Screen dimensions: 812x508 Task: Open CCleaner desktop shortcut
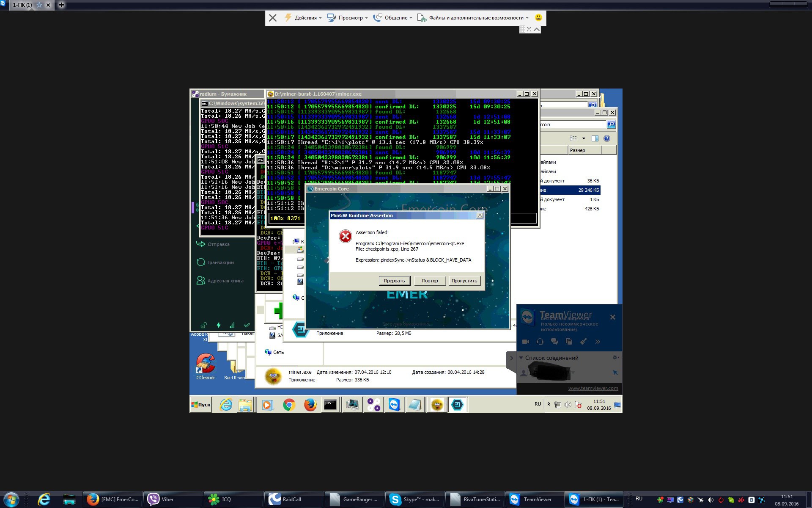tap(206, 367)
